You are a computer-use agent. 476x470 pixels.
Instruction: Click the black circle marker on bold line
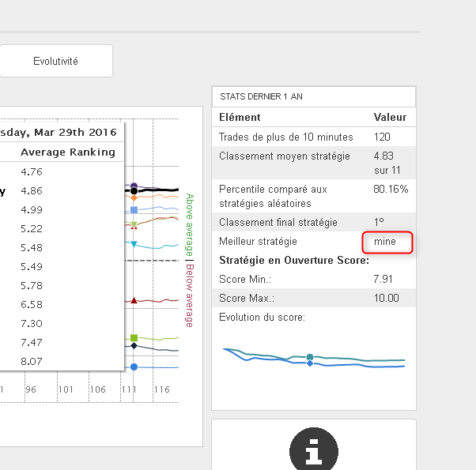pos(134,190)
